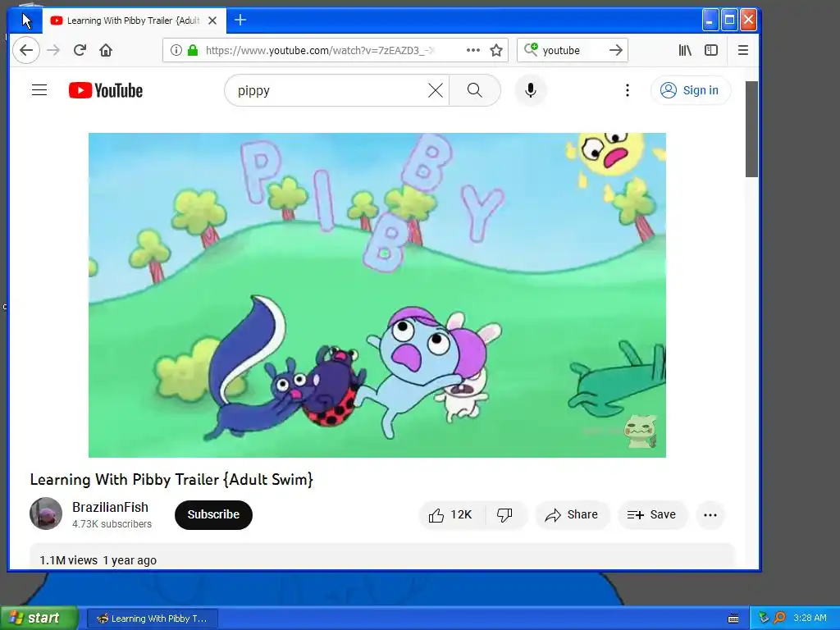Run YouTube search with magnifier button
The height and width of the screenshot is (630, 840).
pyautogui.click(x=475, y=90)
